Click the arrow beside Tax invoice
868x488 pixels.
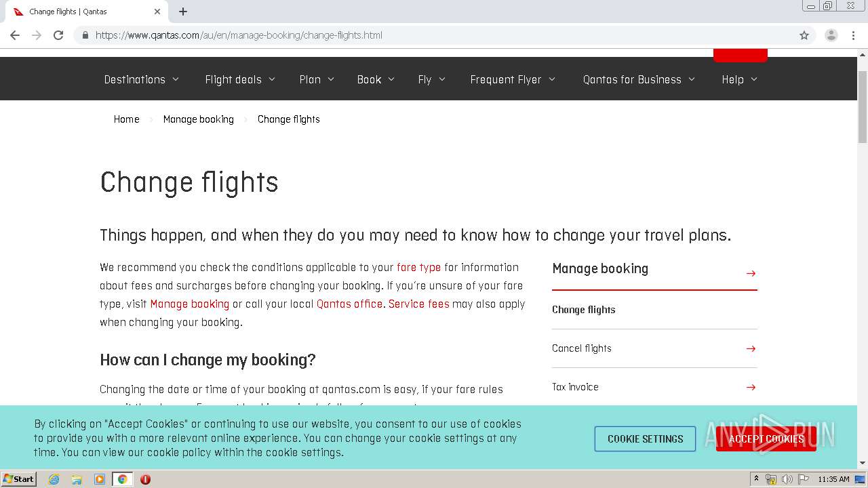tap(751, 387)
